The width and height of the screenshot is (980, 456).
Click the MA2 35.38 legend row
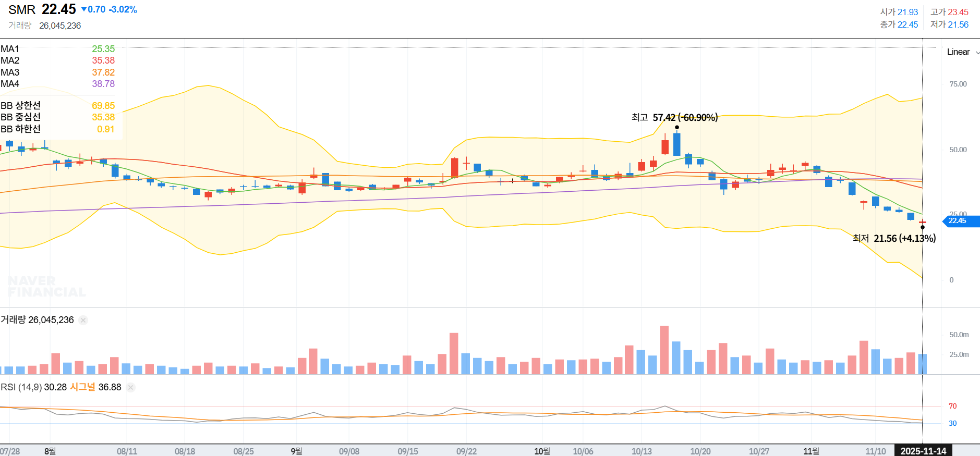[x=57, y=60]
